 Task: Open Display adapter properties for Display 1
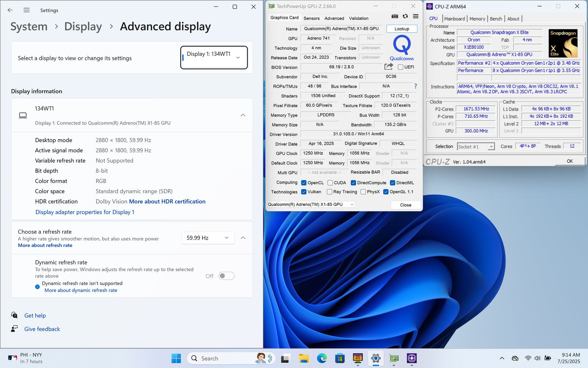click(85, 212)
